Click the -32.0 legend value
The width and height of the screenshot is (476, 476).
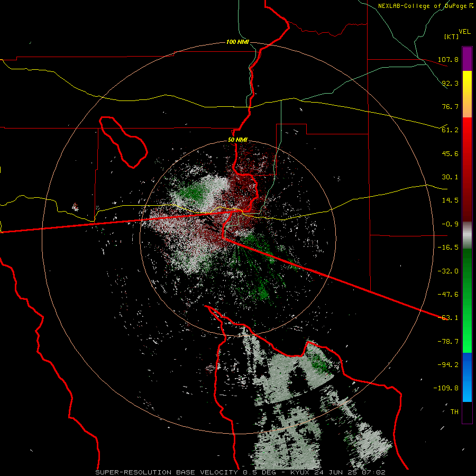(448, 271)
